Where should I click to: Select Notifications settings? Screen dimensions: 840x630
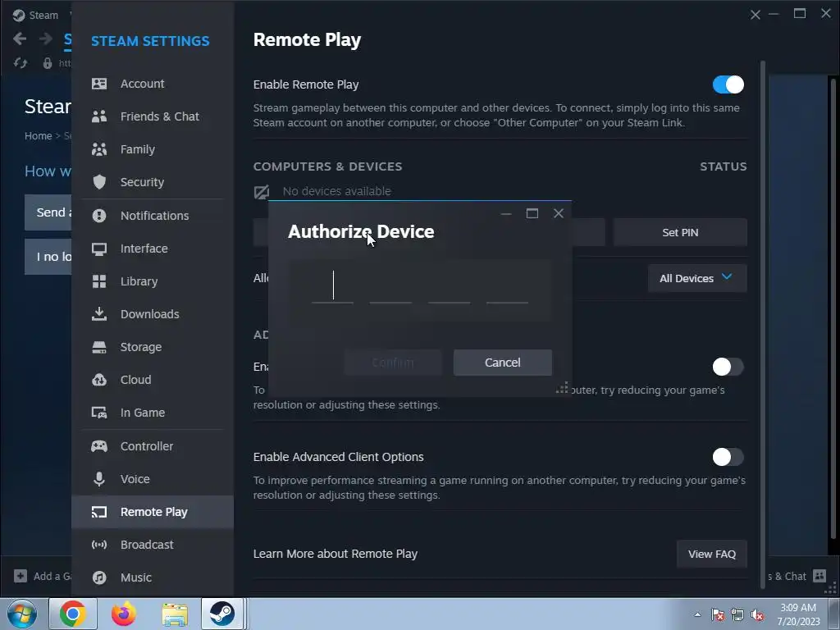[153, 216]
